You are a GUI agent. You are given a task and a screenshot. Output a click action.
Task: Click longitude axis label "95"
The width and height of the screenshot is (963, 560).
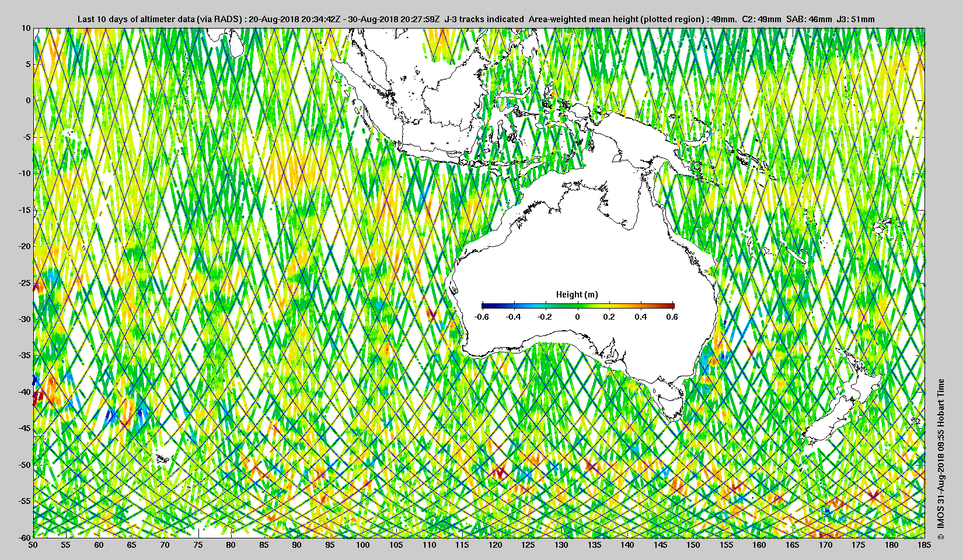click(x=330, y=545)
